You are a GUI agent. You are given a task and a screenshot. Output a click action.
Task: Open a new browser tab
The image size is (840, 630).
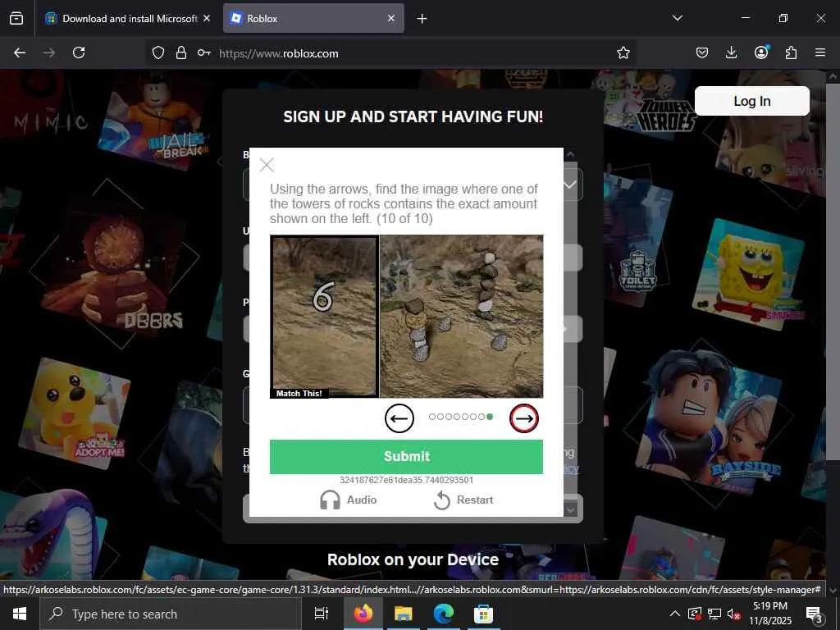(x=422, y=19)
